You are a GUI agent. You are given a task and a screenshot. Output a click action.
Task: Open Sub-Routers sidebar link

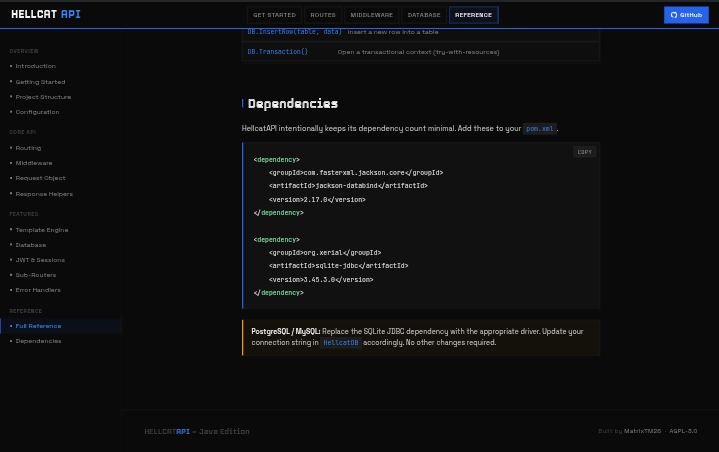click(x=36, y=275)
